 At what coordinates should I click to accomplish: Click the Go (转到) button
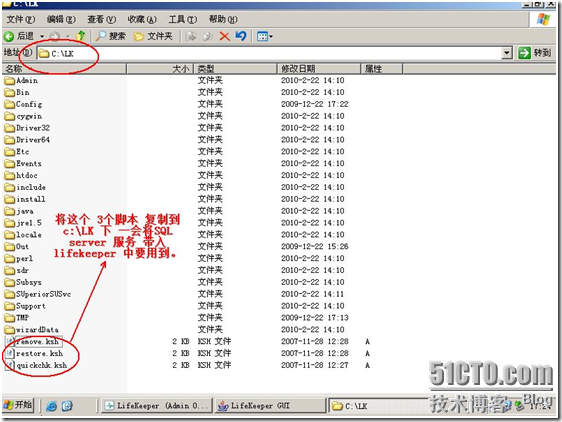tap(535, 53)
